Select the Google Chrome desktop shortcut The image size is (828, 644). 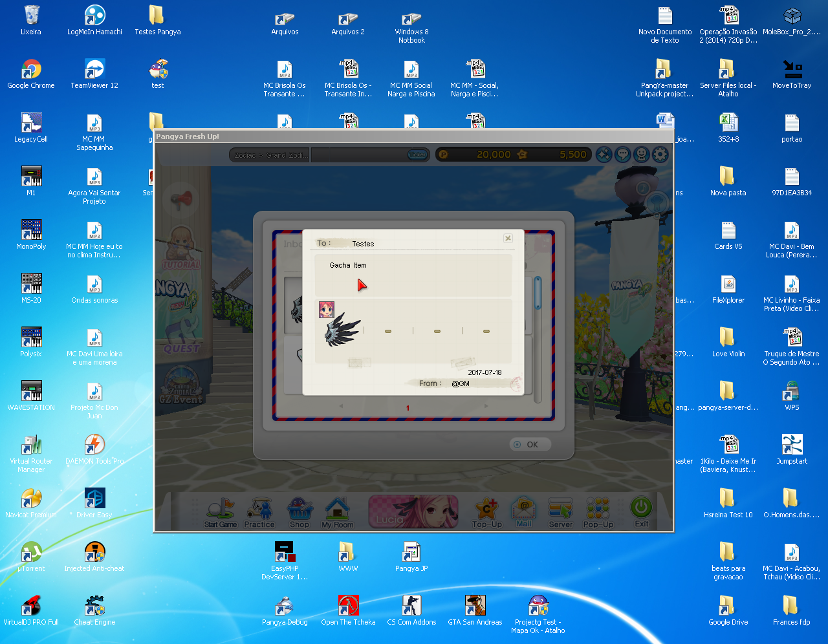30,74
